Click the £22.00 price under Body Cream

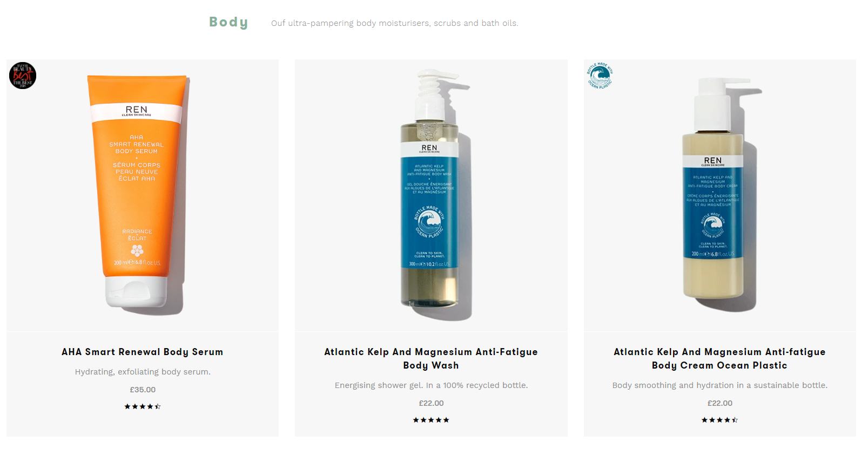(x=720, y=403)
